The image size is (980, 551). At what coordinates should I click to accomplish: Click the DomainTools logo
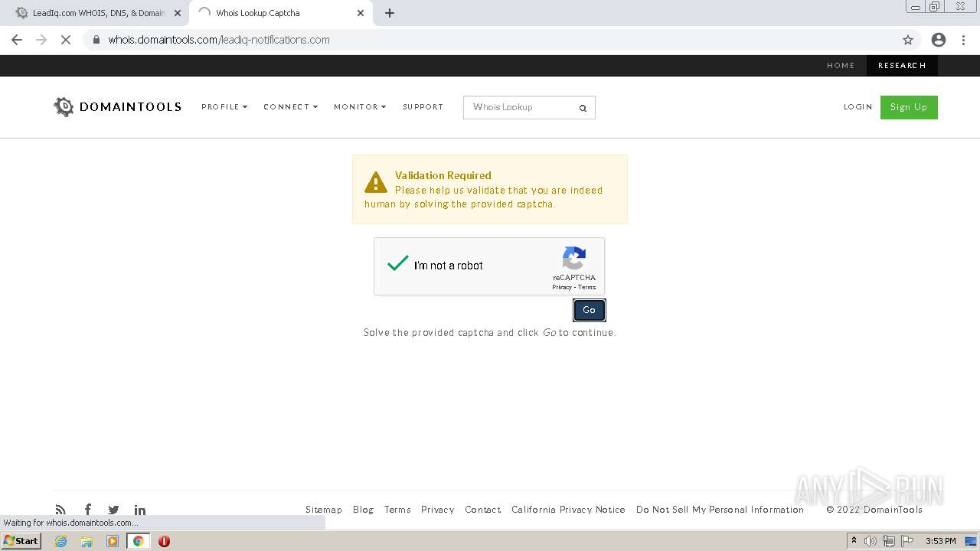coord(117,107)
